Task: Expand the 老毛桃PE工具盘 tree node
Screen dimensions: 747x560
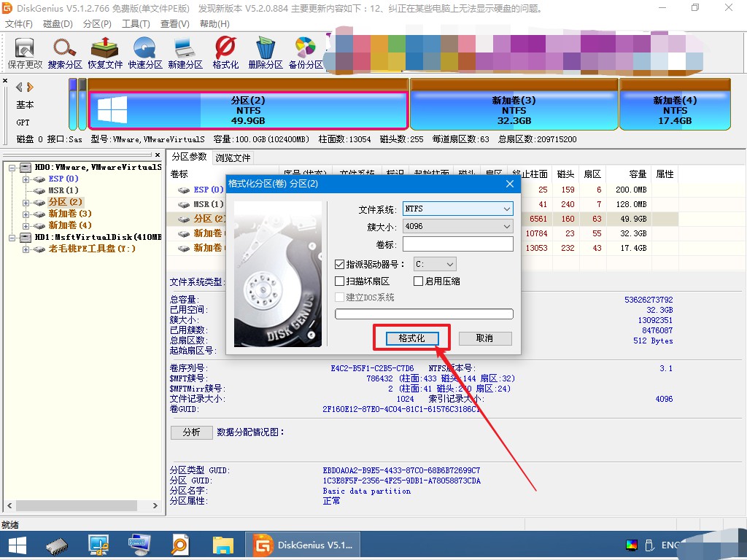Action: 26,249
